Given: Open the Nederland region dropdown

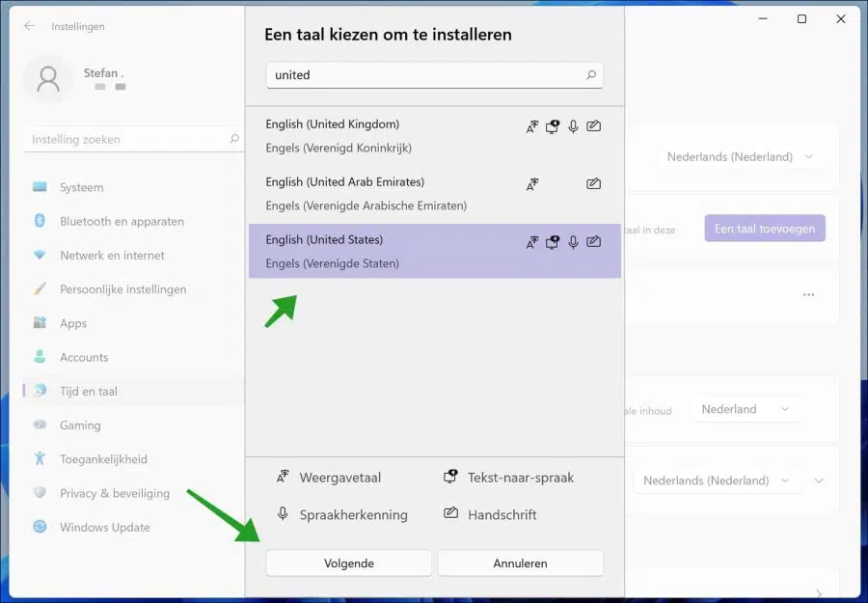Looking at the screenshot, I should (x=746, y=409).
